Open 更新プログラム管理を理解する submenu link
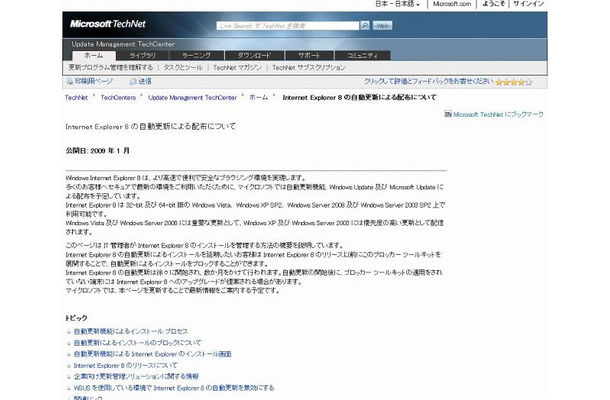Screen dimensions: 610x400 coord(111,67)
